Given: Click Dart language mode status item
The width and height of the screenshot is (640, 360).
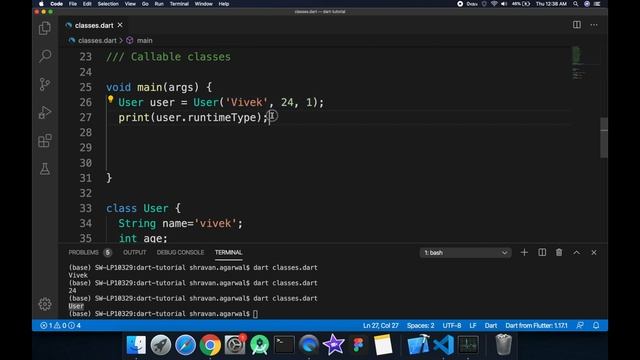Looking at the screenshot, I should 491,325.
